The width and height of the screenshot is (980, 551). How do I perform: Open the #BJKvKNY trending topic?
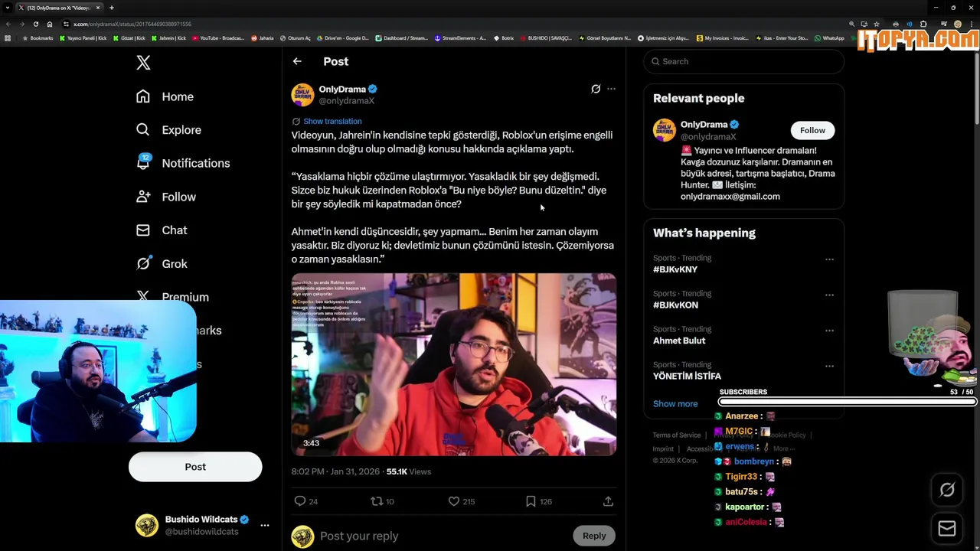click(675, 269)
